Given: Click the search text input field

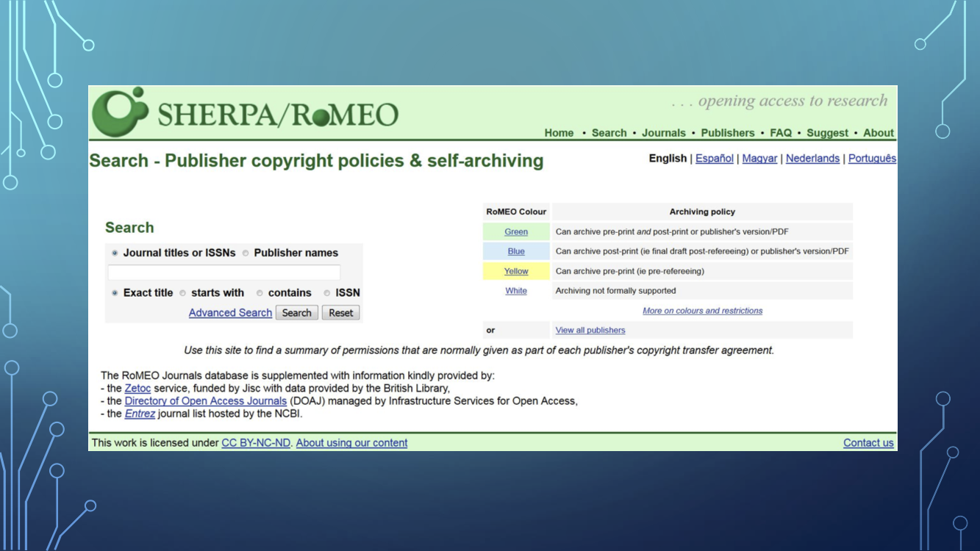Looking at the screenshot, I should click(x=224, y=273).
